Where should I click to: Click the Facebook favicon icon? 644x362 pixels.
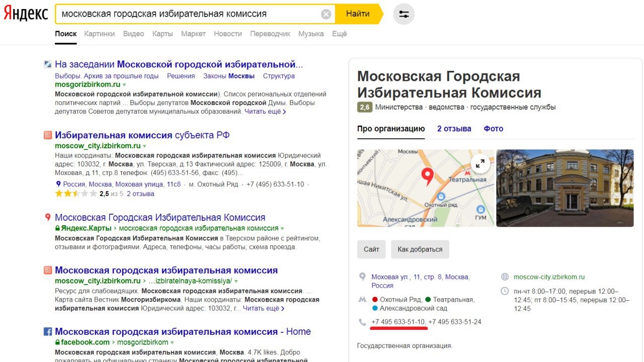point(48,332)
